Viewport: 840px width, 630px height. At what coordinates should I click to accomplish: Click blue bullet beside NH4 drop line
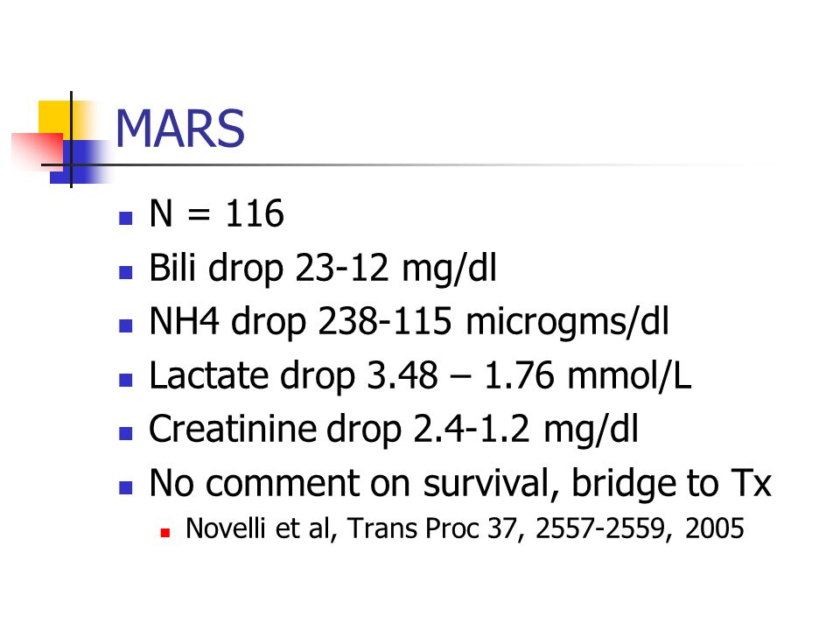126,325
